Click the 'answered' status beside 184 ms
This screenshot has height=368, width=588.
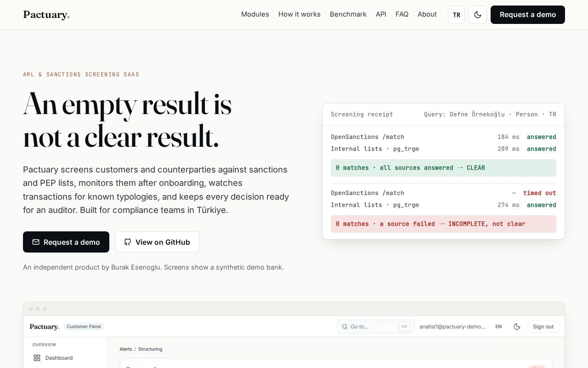(x=542, y=137)
